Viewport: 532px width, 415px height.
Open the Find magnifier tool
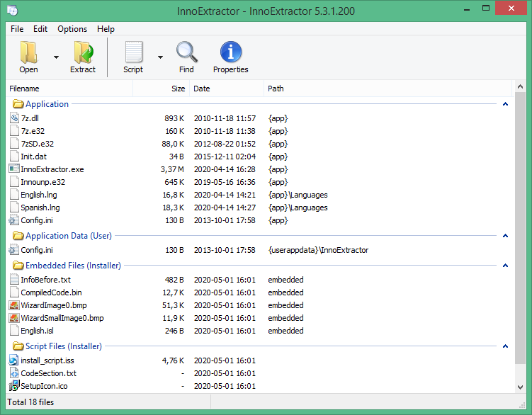(186, 53)
